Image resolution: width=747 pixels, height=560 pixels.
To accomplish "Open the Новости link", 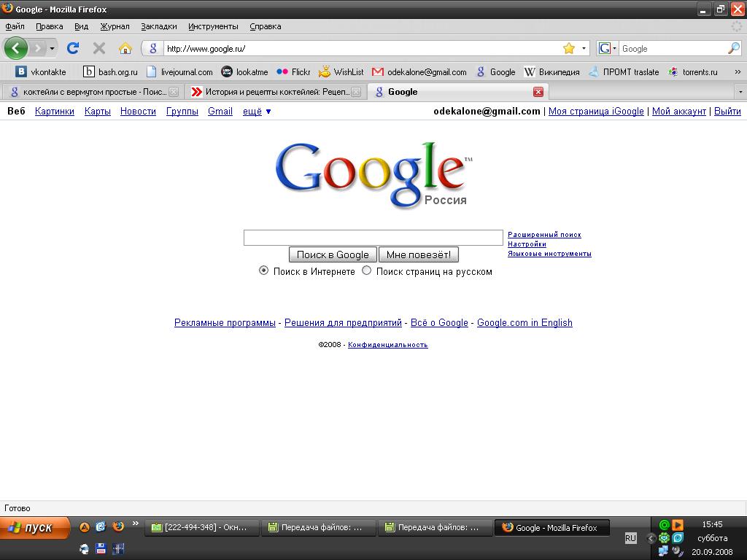I will tap(138, 112).
